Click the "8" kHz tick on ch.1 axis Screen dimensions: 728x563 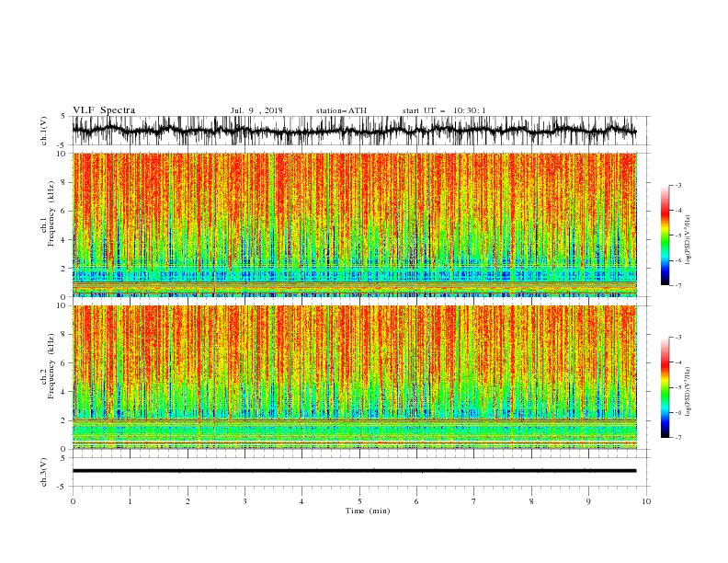[65, 182]
